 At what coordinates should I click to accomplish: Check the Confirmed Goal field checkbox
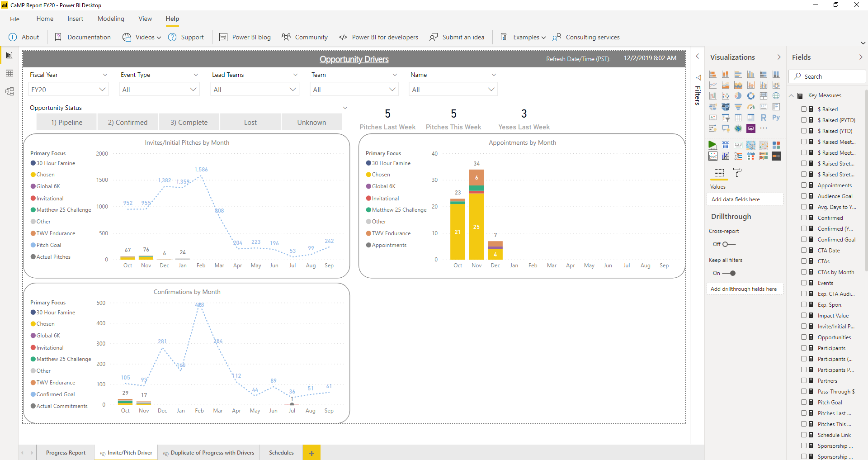[804, 239]
